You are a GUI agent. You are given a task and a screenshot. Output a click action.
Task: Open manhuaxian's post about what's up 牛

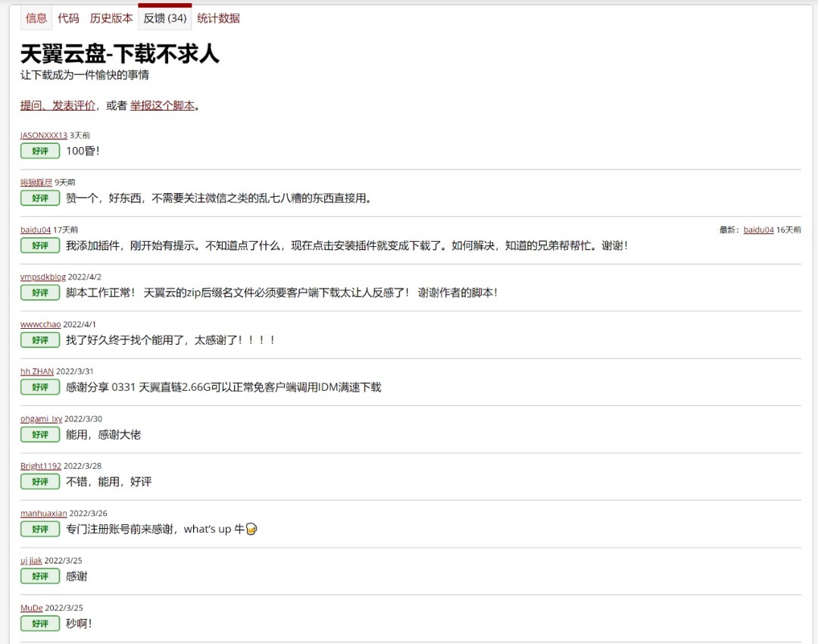[x=161, y=529]
